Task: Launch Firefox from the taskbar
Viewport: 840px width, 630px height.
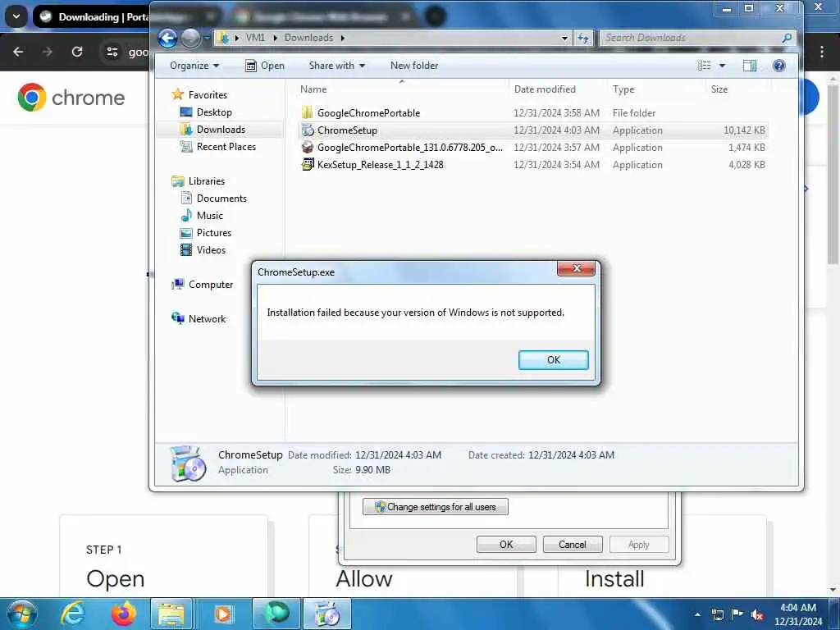Action: point(124,614)
